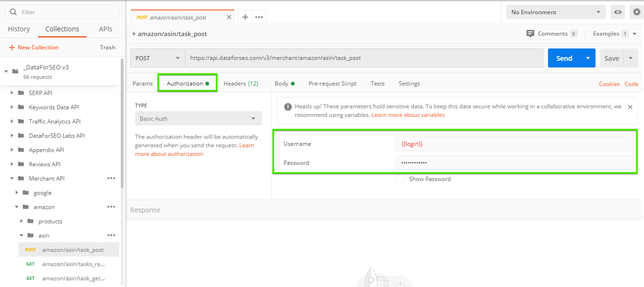
Task: Open the Trash link
Action: (108, 48)
